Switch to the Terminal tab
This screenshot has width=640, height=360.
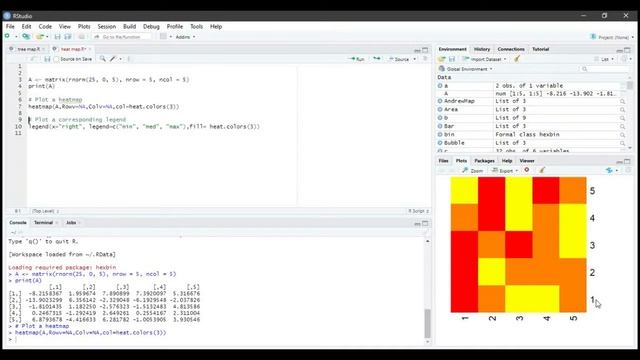point(43,223)
